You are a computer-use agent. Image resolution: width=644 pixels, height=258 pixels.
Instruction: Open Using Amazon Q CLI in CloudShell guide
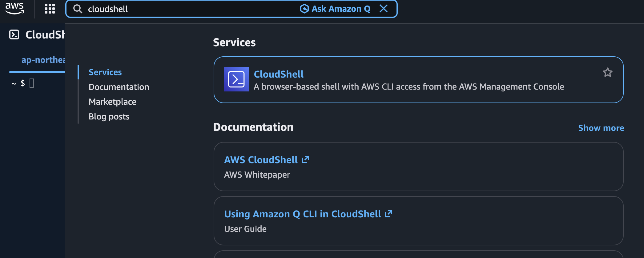pos(302,214)
